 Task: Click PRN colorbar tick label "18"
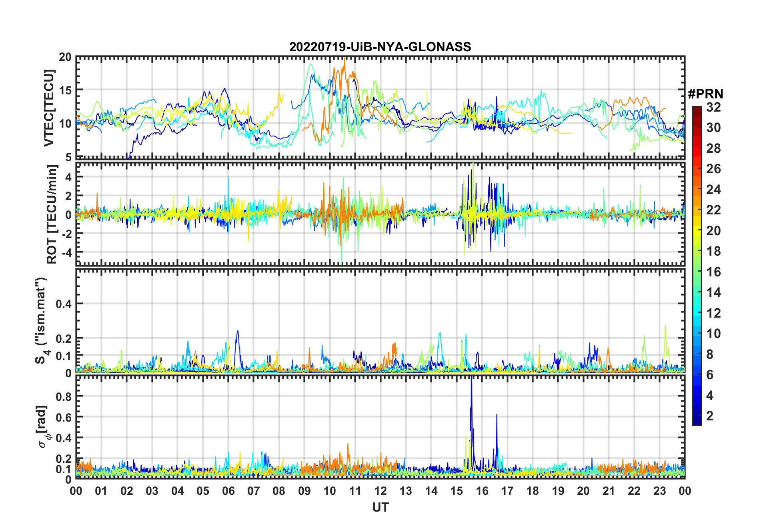[713, 251]
